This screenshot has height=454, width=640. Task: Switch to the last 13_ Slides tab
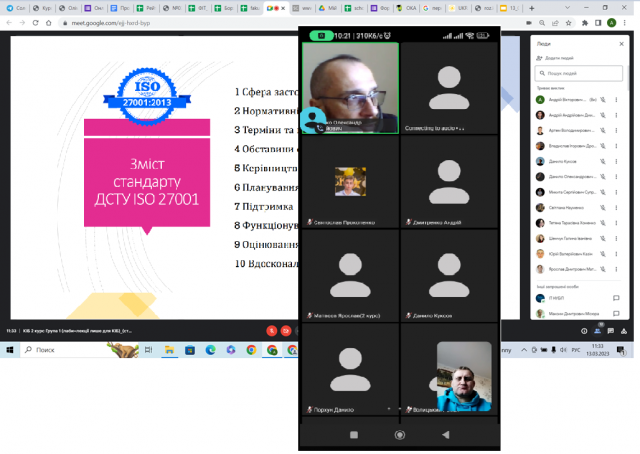pyautogui.click(x=511, y=8)
